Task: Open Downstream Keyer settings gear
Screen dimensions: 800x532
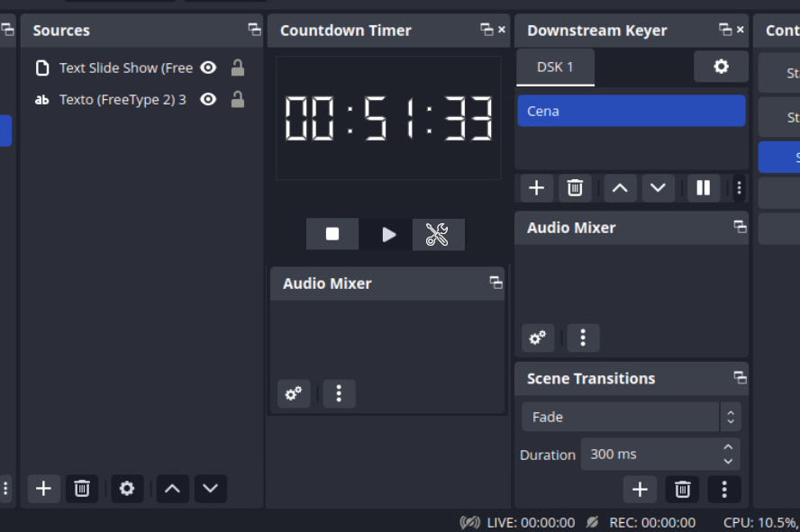Action: point(721,67)
